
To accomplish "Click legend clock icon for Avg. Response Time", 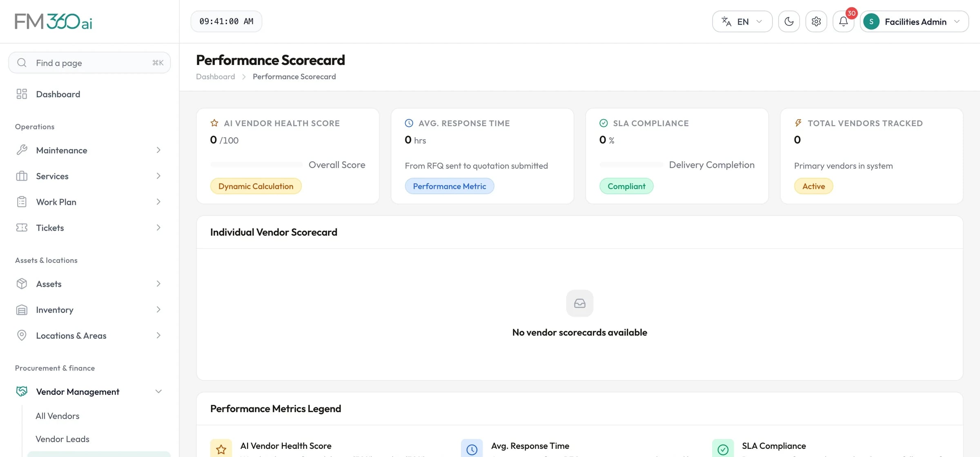I will 472,449.
